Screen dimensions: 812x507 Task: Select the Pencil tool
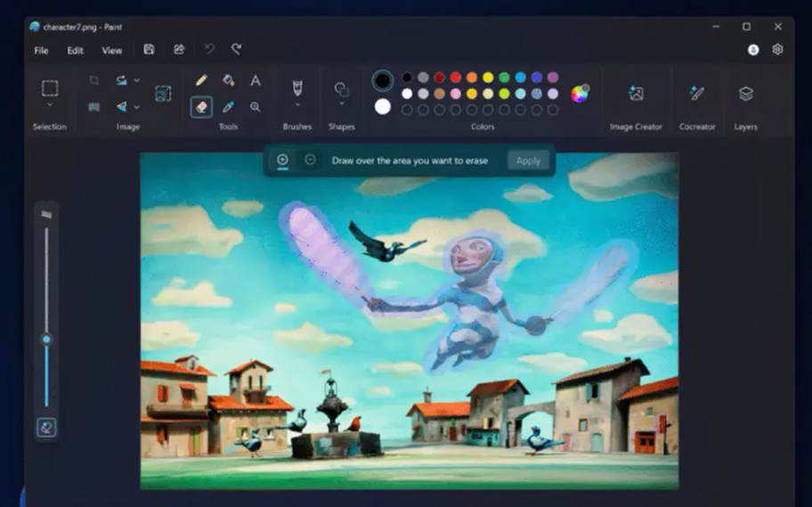point(201,80)
